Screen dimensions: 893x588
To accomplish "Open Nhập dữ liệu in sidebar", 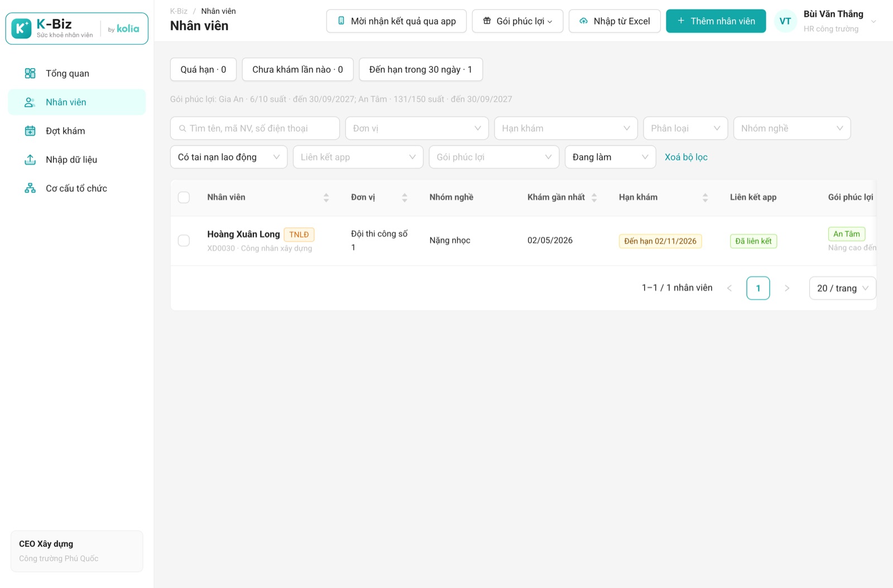I will pos(77,160).
